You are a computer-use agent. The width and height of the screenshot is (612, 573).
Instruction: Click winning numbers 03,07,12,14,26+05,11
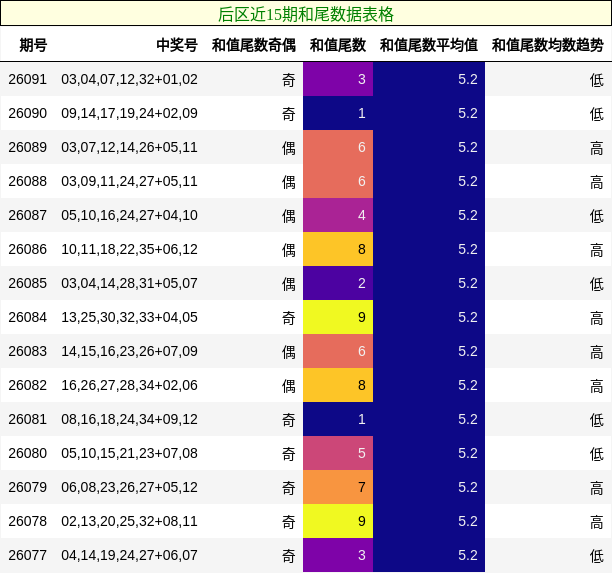click(x=129, y=147)
